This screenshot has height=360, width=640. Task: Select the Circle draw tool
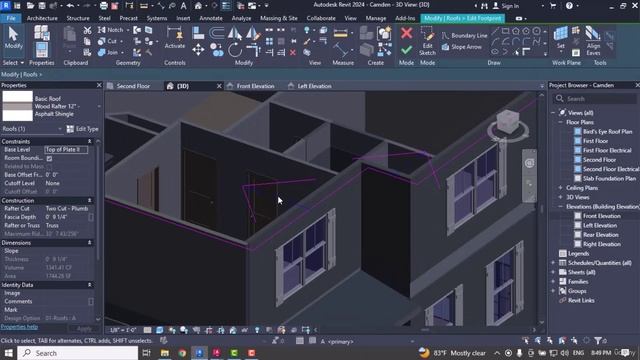point(536,31)
